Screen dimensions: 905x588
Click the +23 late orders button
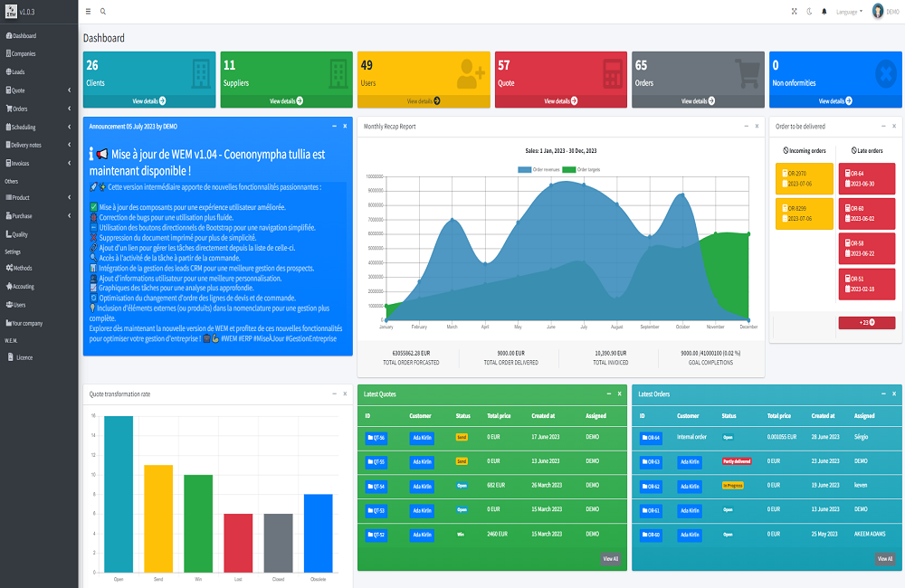click(x=866, y=323)
